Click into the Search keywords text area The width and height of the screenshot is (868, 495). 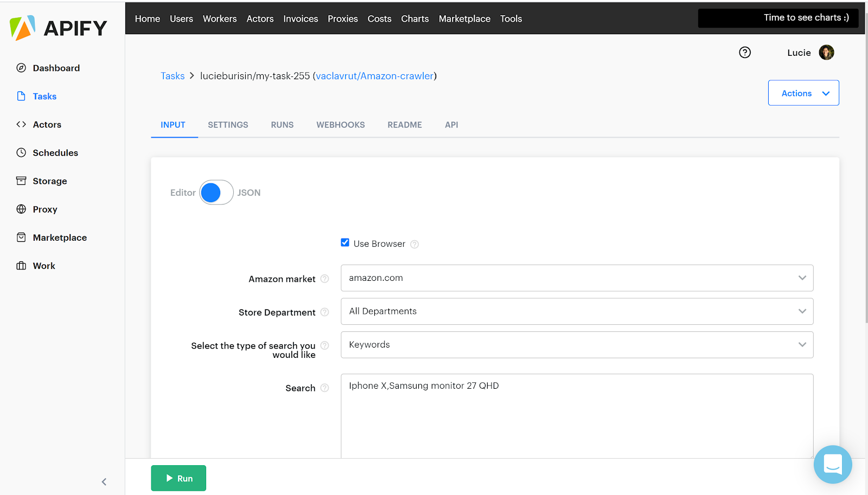[x=577, y=416]
